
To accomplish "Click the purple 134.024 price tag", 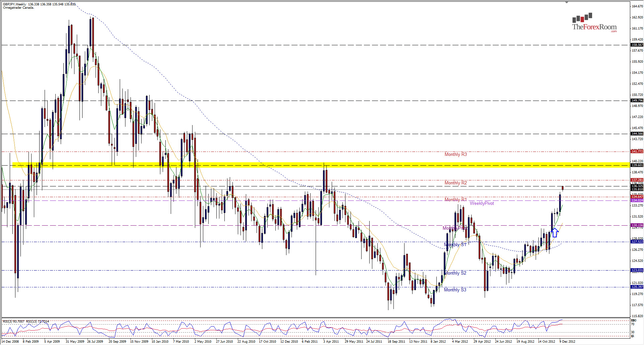I will pos(637,200).
